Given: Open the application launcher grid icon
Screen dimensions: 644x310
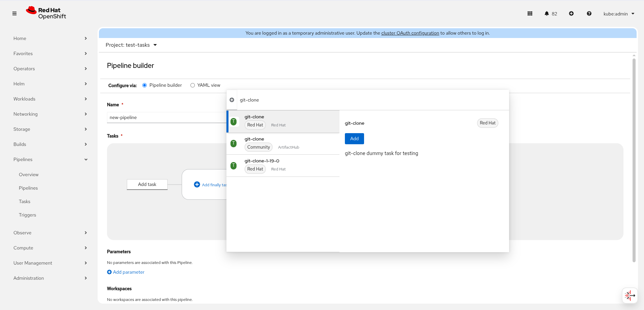Looking at the screenshot, I should click(x=530, y=13).
